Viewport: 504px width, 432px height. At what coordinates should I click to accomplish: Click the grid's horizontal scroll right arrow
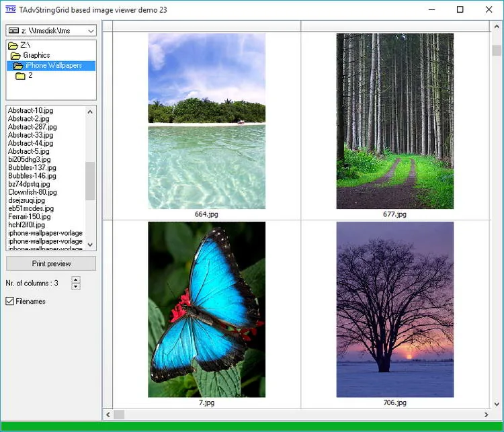tap(486, 415)
